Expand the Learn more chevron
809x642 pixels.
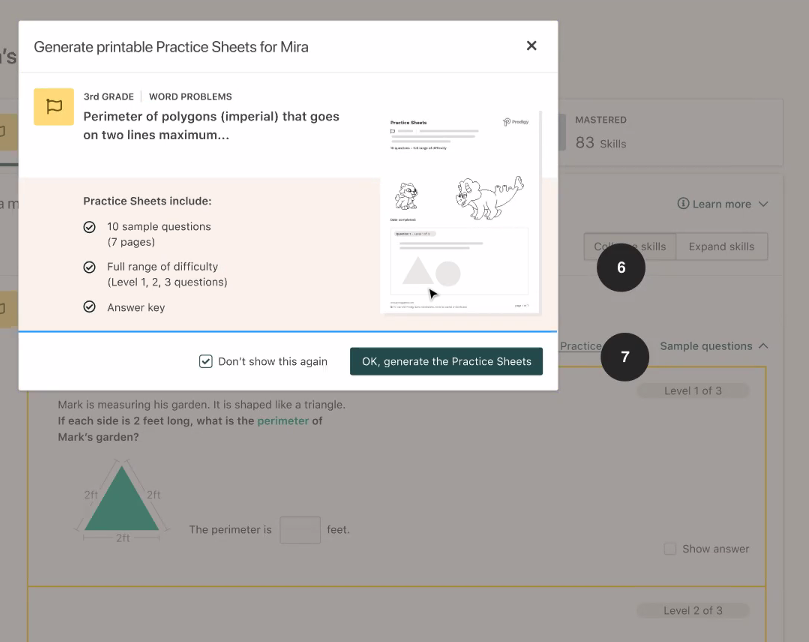click(x=764, y=204)
